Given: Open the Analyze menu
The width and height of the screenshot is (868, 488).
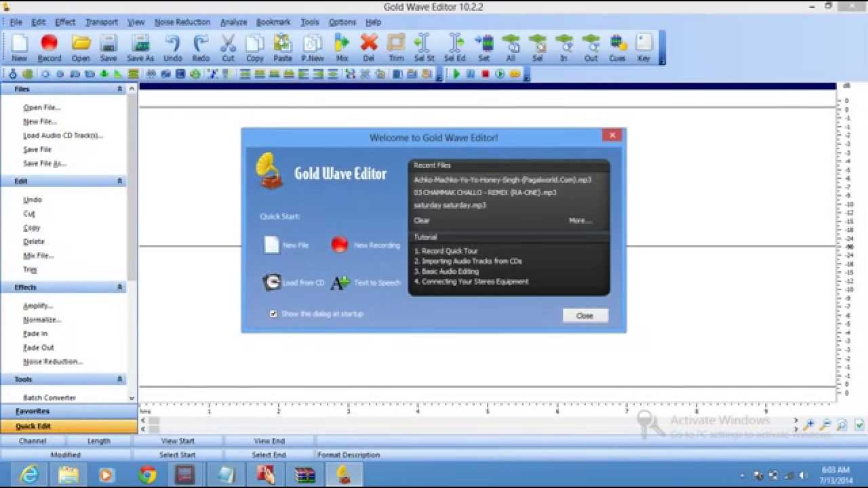Looking at the screenshot, I should (234, 22).
